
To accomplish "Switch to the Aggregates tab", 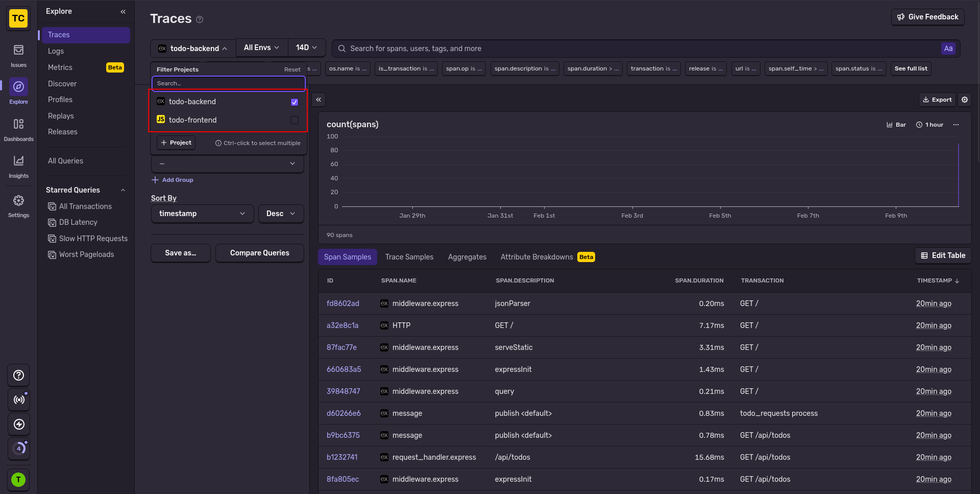I will click(x=467, y=257).
